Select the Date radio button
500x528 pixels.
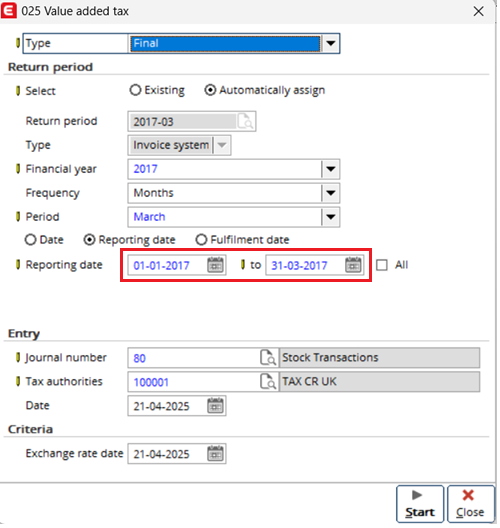tap(30, 240)
